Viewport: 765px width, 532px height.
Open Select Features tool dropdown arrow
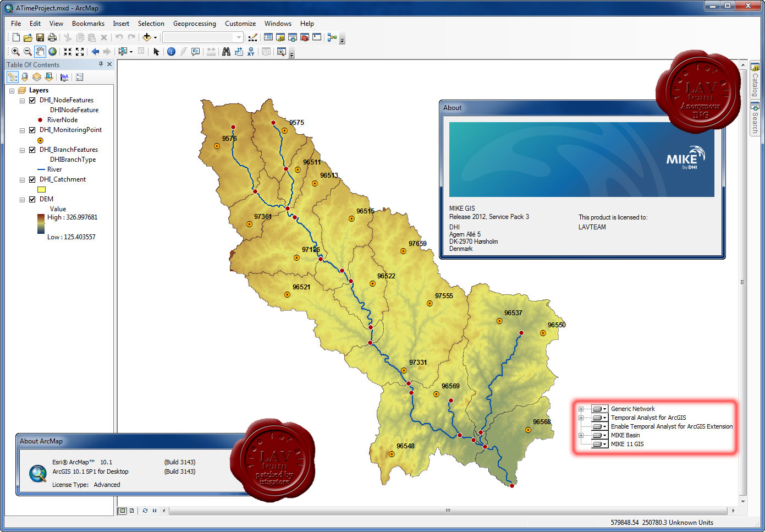tap(131, 52)
